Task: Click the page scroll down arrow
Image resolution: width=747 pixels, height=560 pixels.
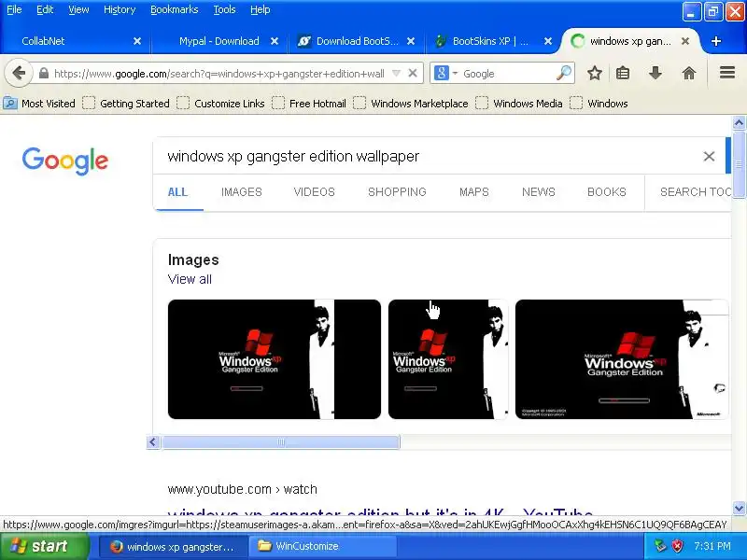Action: [739, 508]
